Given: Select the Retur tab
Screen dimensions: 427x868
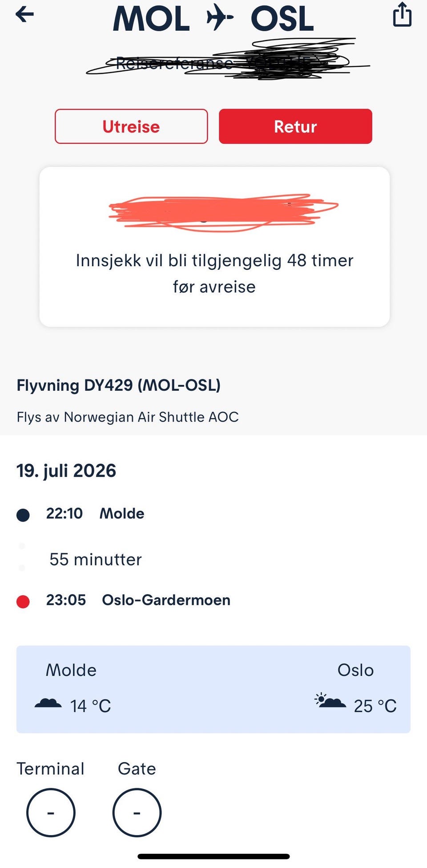Looking at the screenshot, I should tap(295, 126).
